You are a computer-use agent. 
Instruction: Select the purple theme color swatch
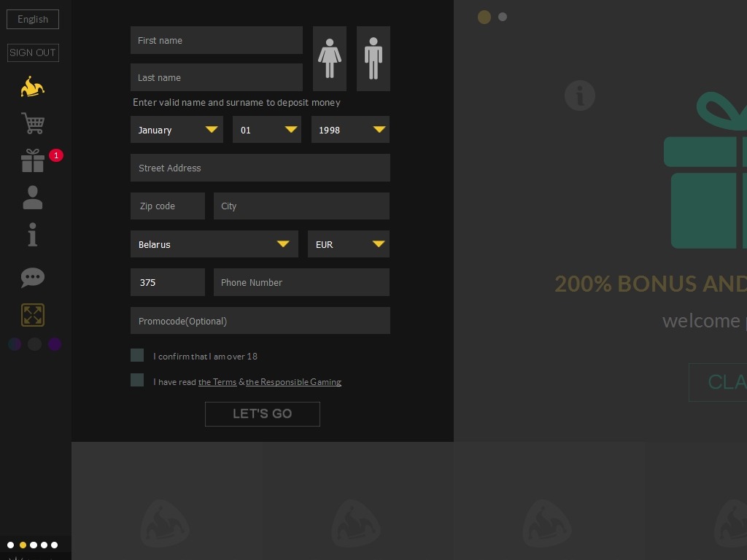coord(55,344)
